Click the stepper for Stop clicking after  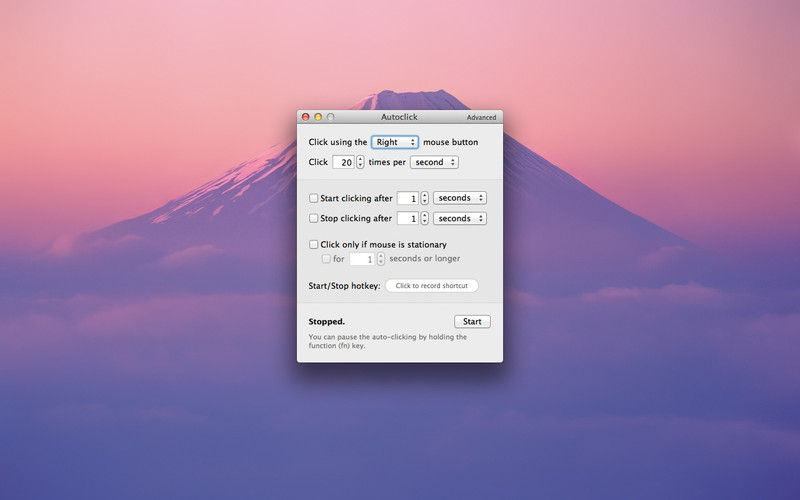pyautogui.click(x=424, y=218)
